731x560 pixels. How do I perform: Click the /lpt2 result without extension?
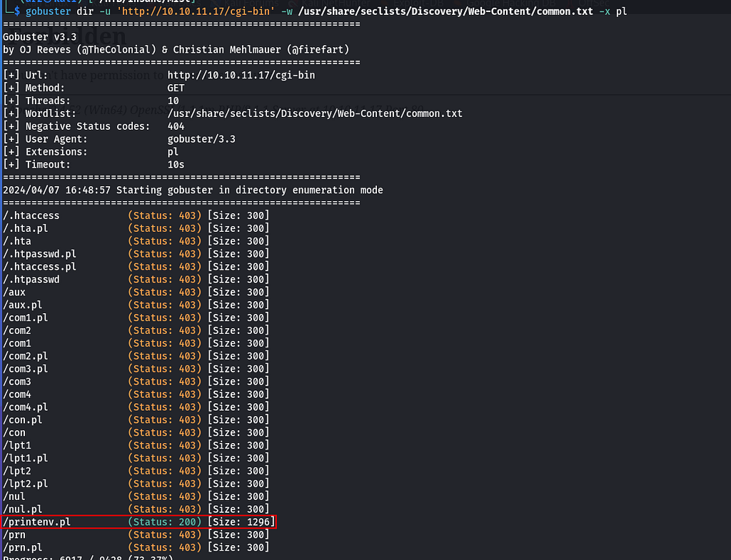click(x=136, y=471)
